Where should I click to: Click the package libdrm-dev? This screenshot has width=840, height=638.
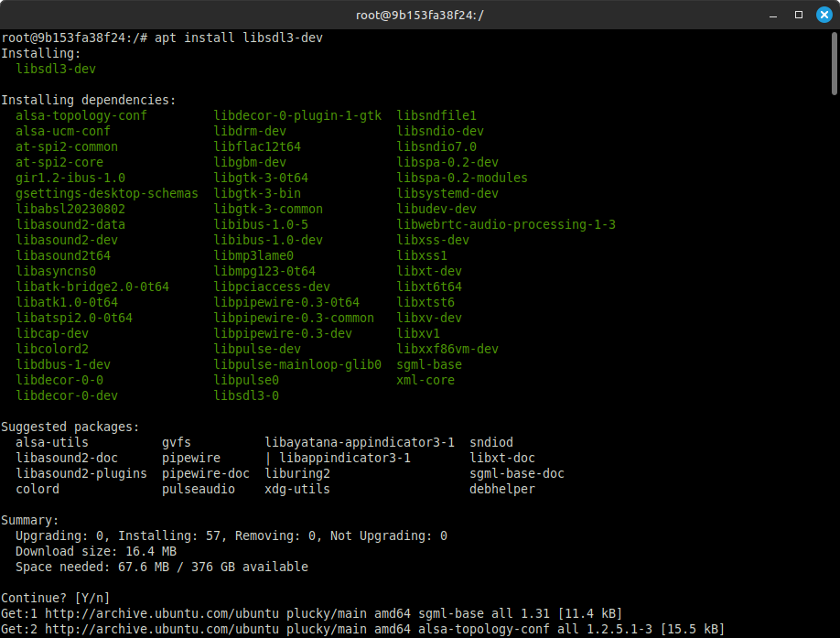click(250, 131)
